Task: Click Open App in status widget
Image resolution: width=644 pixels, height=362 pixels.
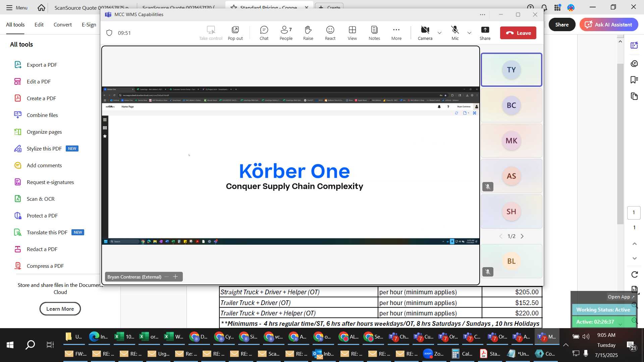Action: click(621, 297)
